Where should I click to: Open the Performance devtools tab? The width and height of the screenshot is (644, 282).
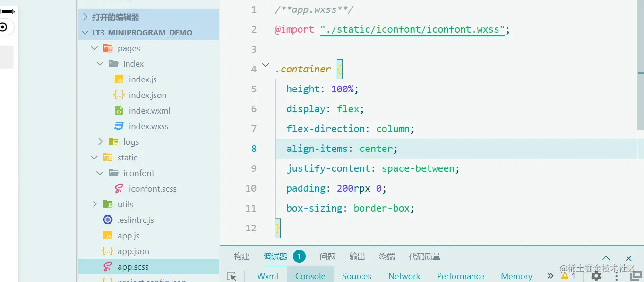pos(461,276)
